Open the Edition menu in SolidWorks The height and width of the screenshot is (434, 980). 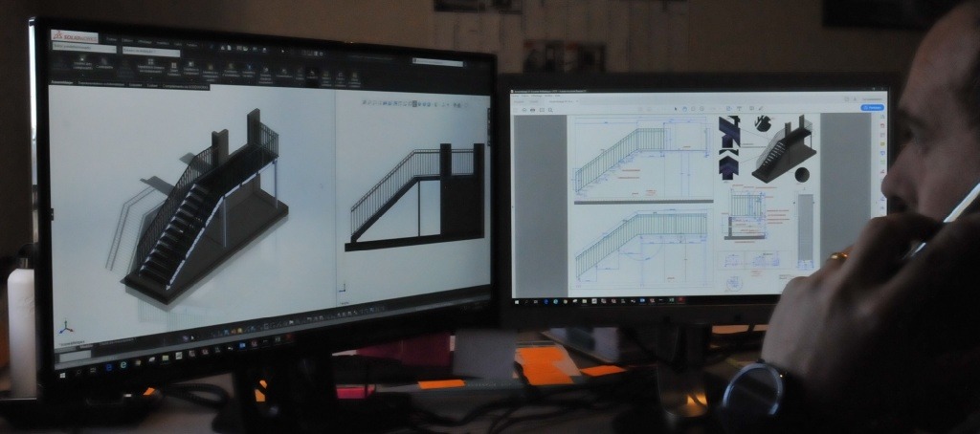pyautogui.click(x=127, y=40)
